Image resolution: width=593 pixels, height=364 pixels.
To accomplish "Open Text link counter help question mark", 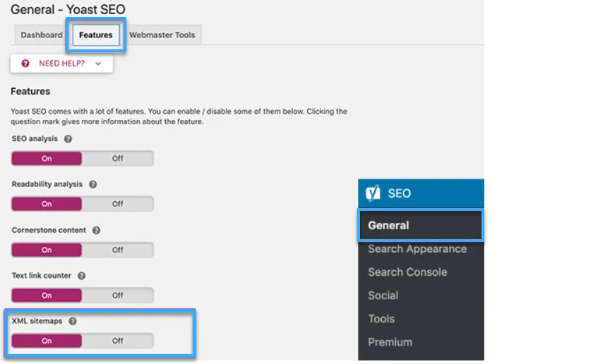I will coord(81,276).
